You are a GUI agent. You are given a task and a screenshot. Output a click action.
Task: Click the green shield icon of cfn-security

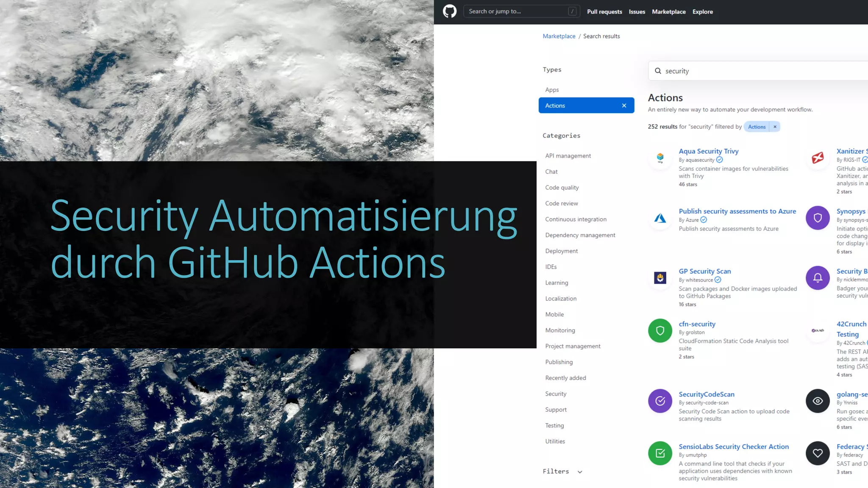tap(660, 330)
